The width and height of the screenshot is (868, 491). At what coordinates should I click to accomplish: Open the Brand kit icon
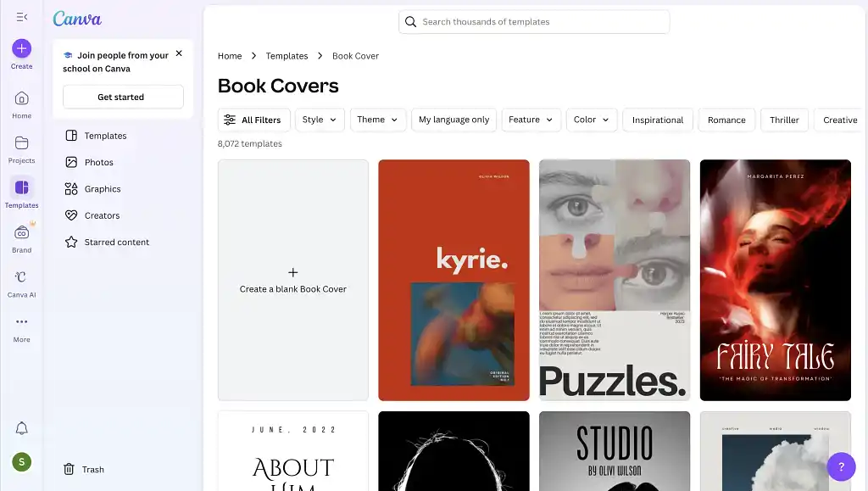(x=22, y=233)
